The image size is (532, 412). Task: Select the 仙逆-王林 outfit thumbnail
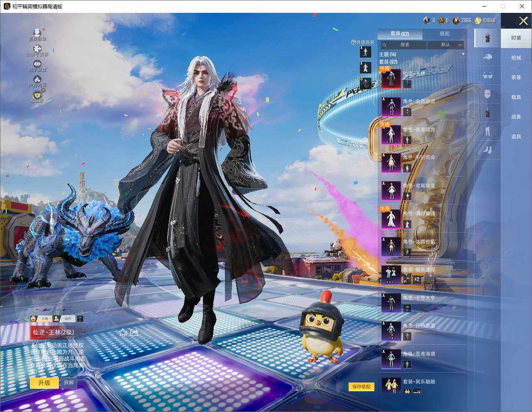point(391,78)
